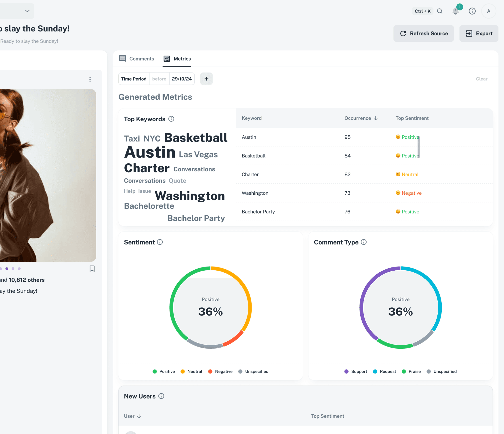View the Sentiment chart info tooltip
The width and height of the screenshot is (504, 434).
click(160, 242)
